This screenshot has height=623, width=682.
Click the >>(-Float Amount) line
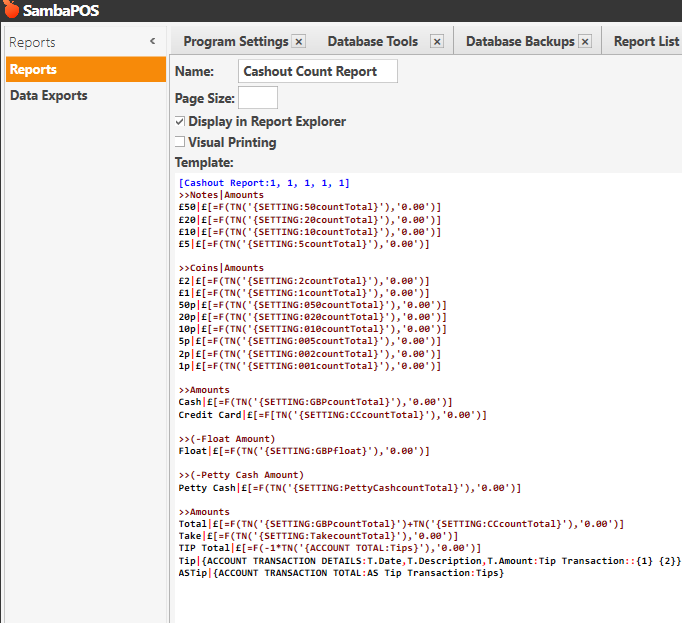tap(227, 439)
